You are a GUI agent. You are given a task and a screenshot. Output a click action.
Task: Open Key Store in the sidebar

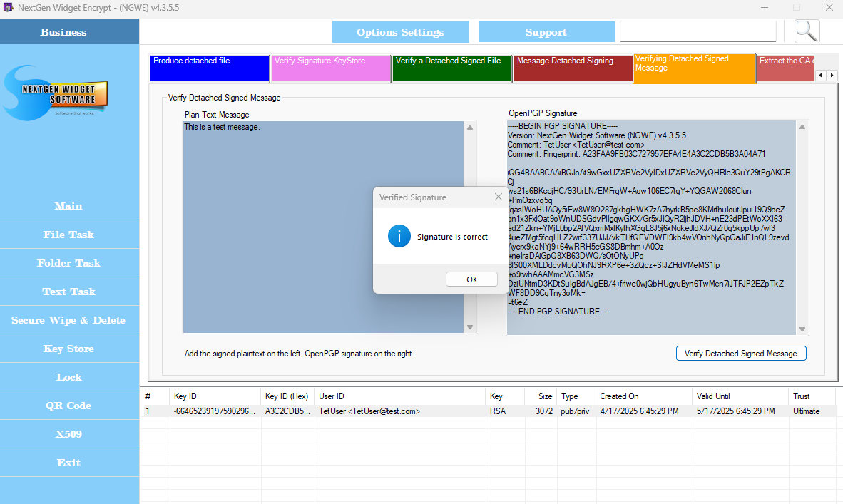click(69, 349)
